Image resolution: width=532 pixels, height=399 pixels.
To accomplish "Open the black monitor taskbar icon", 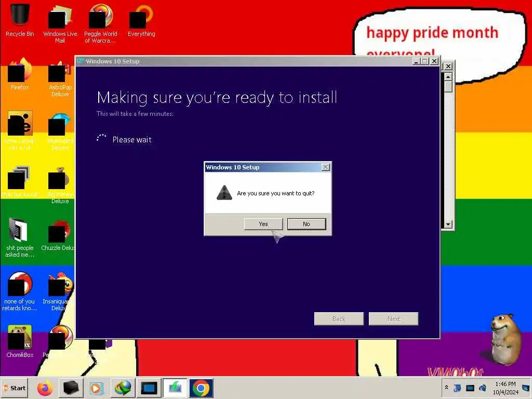I will [x=149, y=388].
